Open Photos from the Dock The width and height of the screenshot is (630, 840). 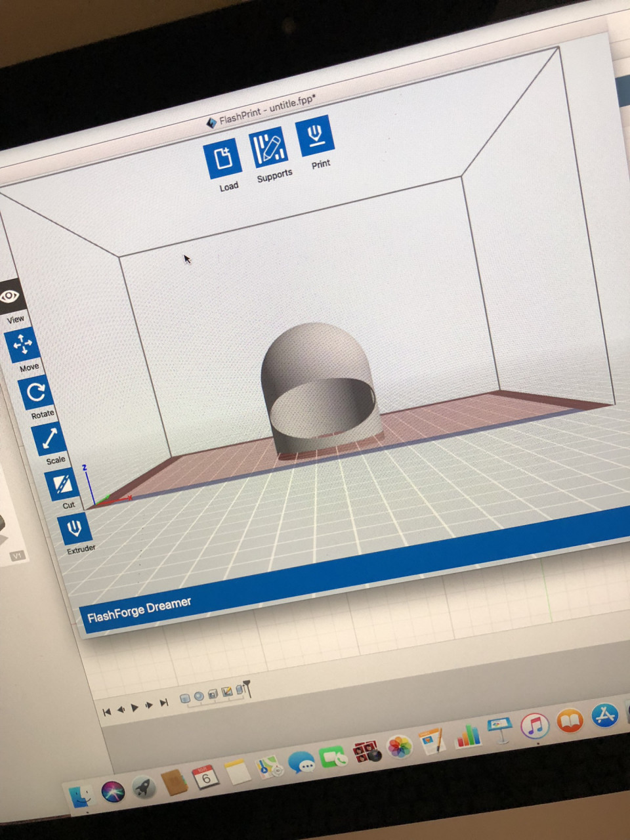[400, 747]
